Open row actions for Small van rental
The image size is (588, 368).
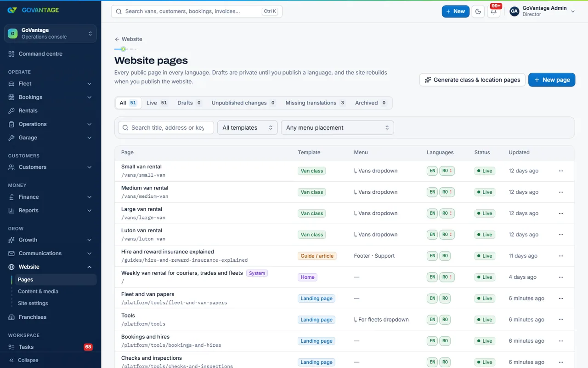[x=561, y=171]
